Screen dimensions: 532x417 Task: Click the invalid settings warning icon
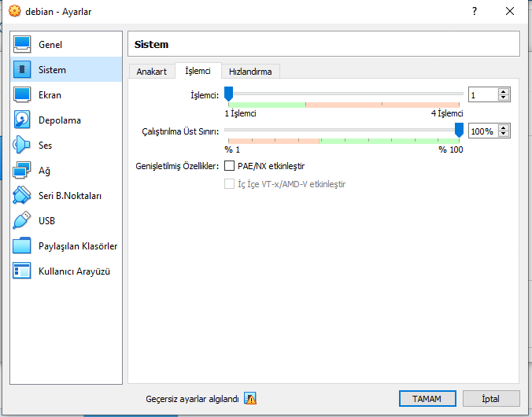(x=250, y=399)
